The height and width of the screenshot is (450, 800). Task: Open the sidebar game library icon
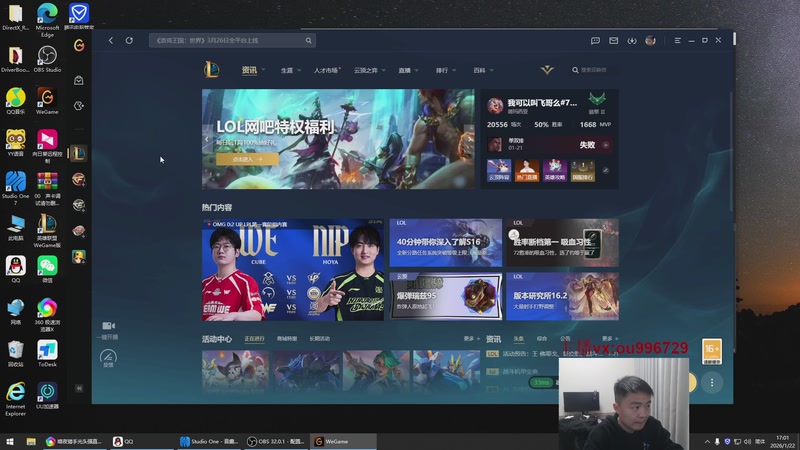click(x=79, y=106)
